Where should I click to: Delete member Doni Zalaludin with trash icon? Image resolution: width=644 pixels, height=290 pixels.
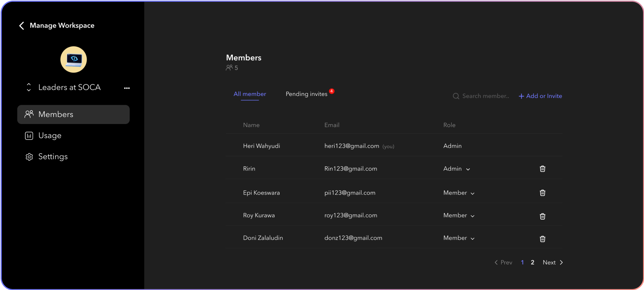coord(542,239)
